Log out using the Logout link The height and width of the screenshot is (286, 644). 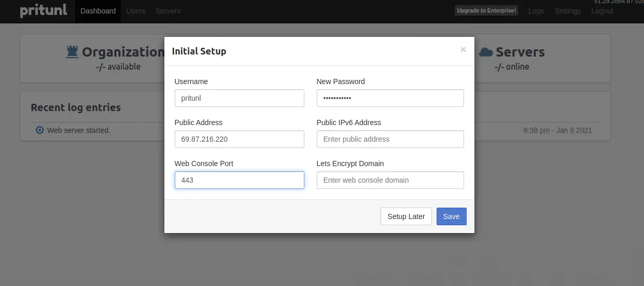point(602,11)
